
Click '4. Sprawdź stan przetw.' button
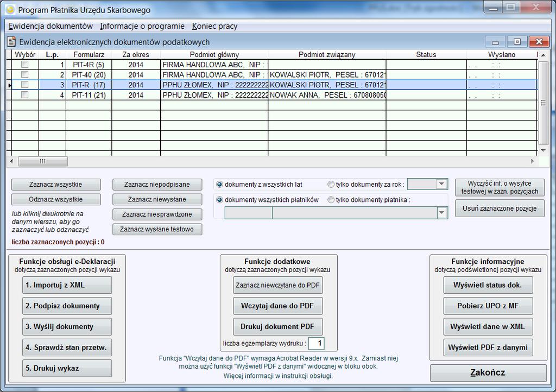click(67, 347)
